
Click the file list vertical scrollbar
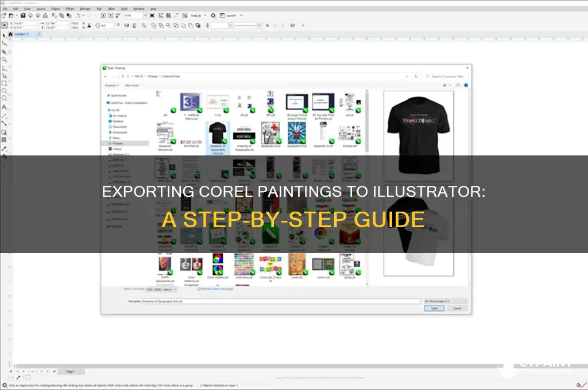pyautogui.click(x=367, y=188)
